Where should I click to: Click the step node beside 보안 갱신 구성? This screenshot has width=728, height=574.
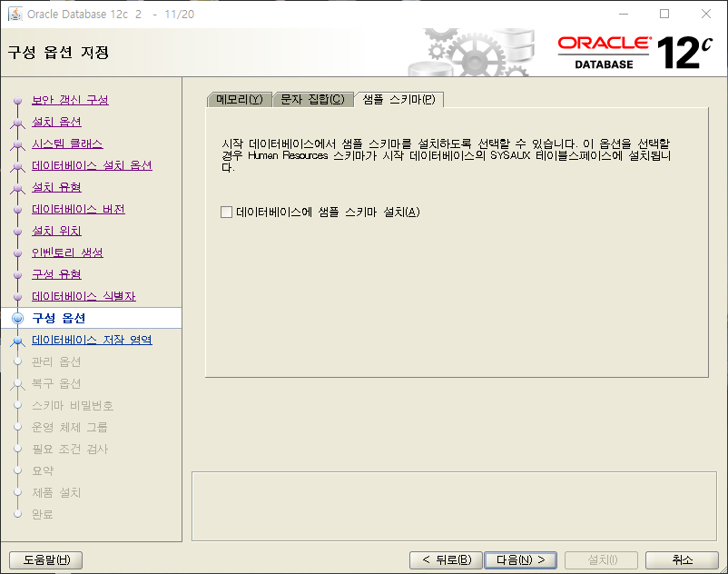[17, 100]
